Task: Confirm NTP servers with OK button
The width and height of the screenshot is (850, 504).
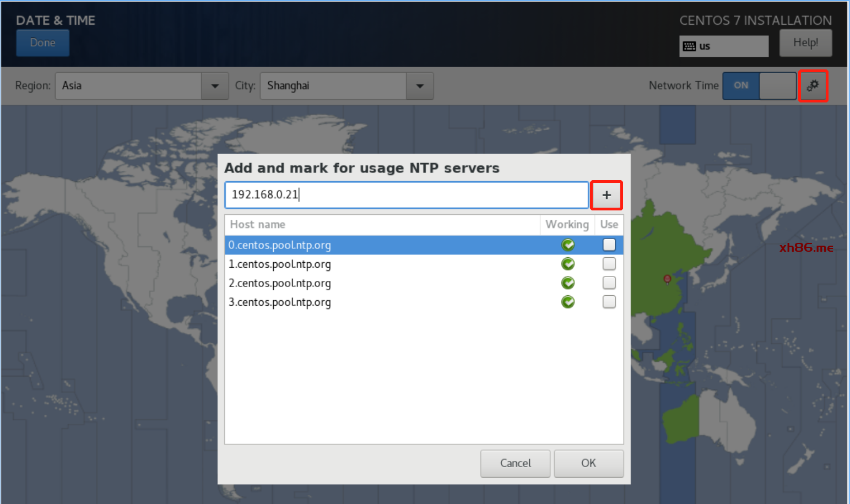Action: 588,463
